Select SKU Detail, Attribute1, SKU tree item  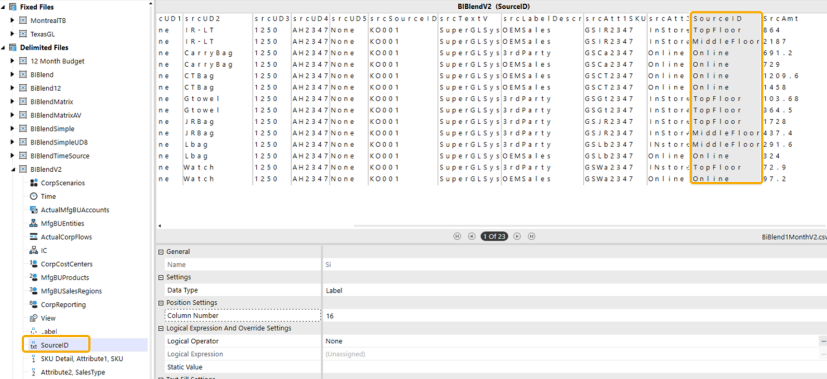pos(82,359)
